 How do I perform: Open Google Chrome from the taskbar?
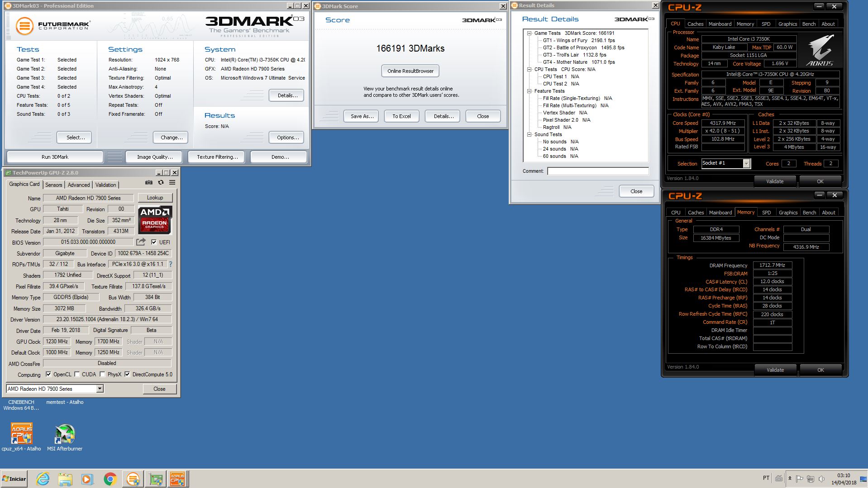coord(110,479)
